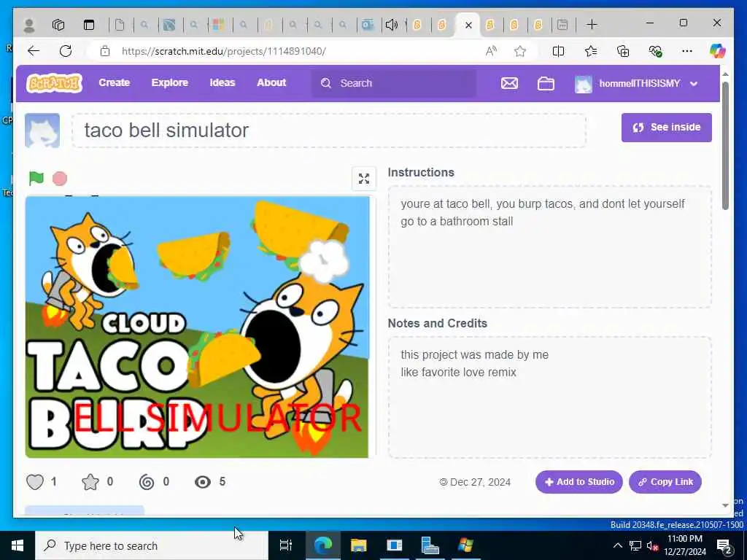Screen dimensions: 747x560
Task: Click inside the Instructions text box
Action: [x=550, y=246]
